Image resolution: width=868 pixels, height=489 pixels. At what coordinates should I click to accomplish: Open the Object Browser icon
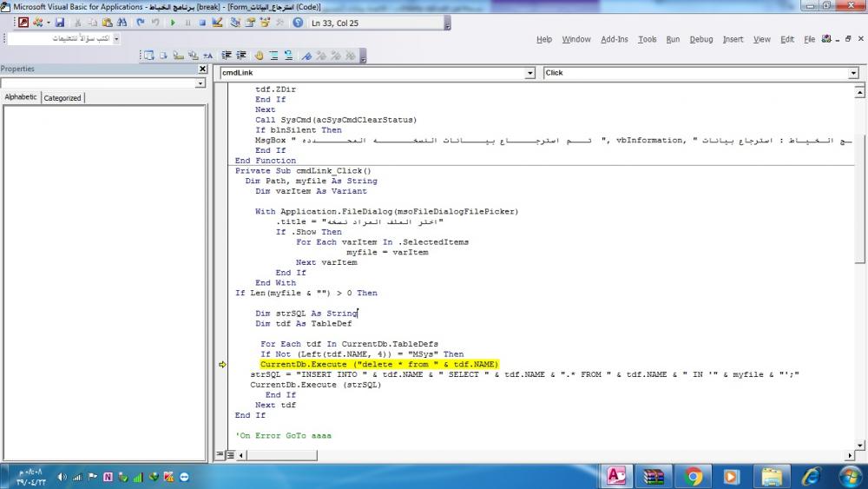pyautogui.click(x=265, y=23)
